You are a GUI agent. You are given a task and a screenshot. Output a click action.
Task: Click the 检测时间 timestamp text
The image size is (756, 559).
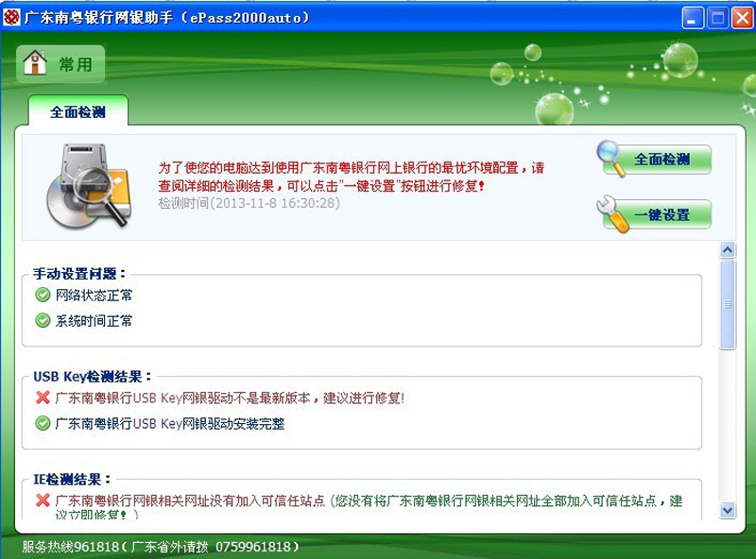click(x=249, y=203)
